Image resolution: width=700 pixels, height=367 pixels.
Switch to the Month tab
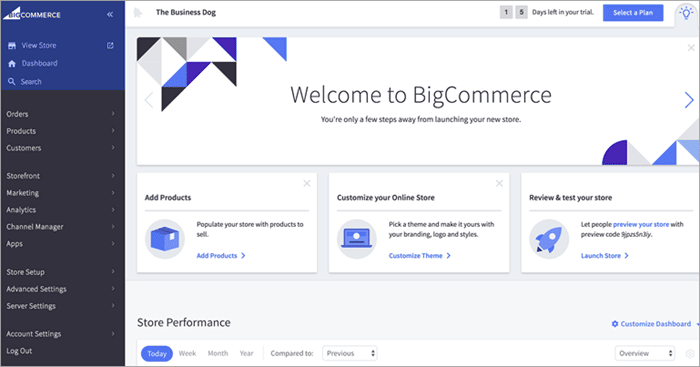[x=218, y=353]
